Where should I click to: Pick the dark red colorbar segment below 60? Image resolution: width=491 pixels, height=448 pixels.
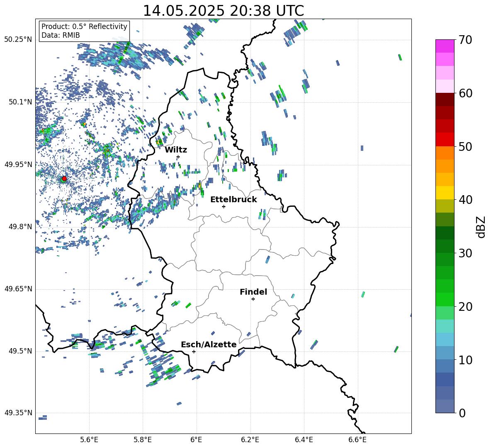click(445, 99)
